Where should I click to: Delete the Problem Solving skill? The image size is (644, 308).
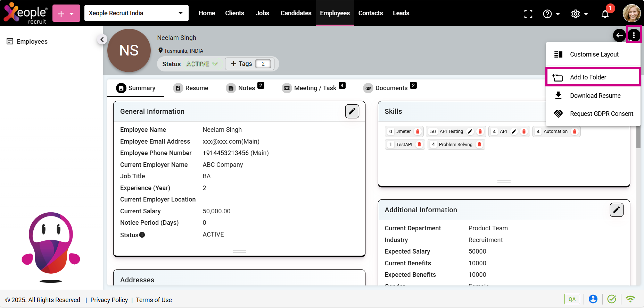tap(479, 145)
